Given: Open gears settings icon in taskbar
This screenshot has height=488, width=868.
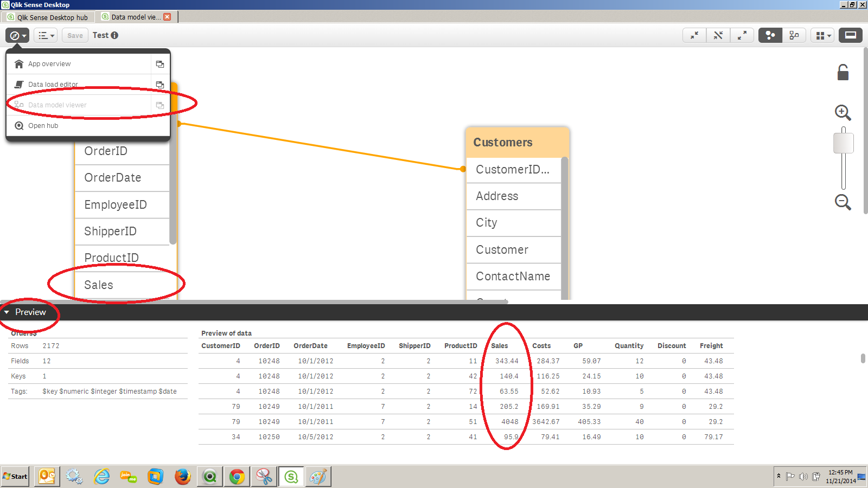Looking at the screenshot, I should (x=74, y=477).
